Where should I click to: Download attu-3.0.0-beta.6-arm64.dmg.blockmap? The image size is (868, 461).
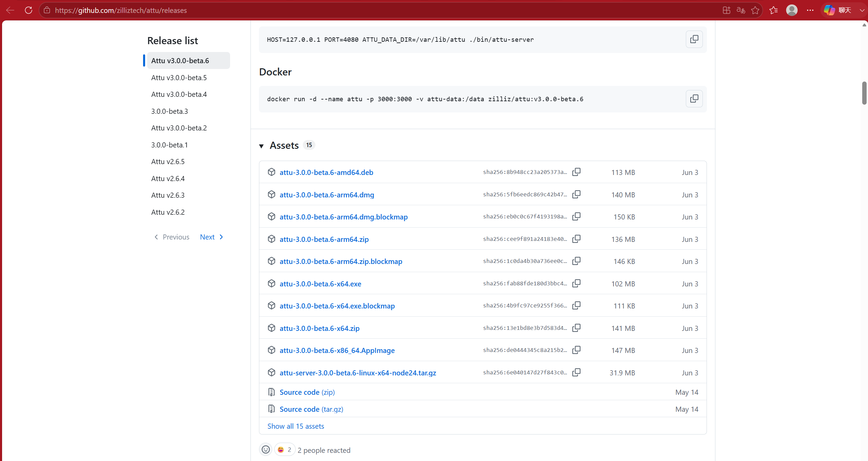coord(344,217)
